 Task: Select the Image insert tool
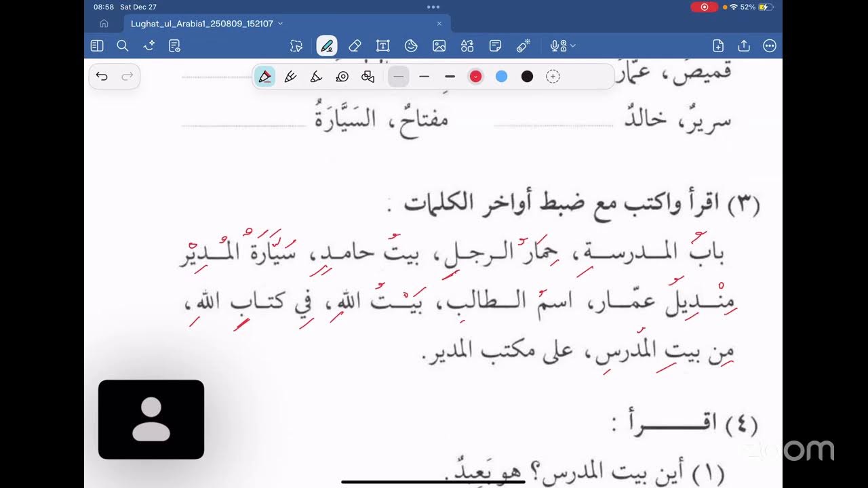[439, 45]
